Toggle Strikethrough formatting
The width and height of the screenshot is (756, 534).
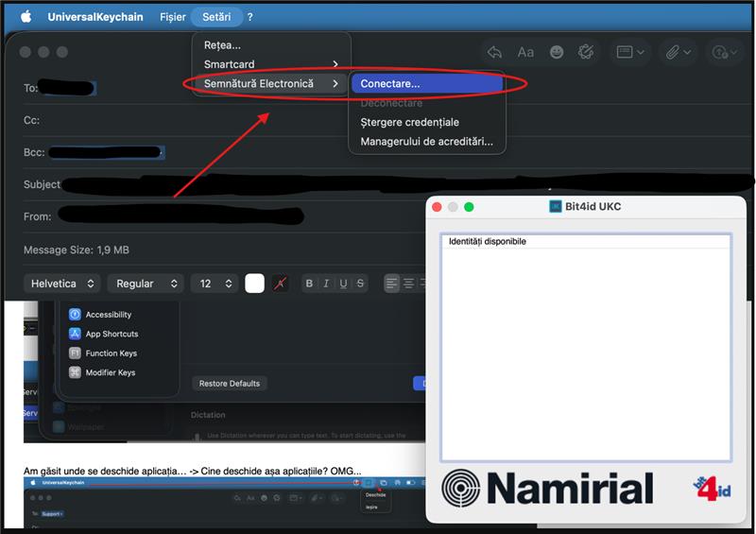(360, 284)
